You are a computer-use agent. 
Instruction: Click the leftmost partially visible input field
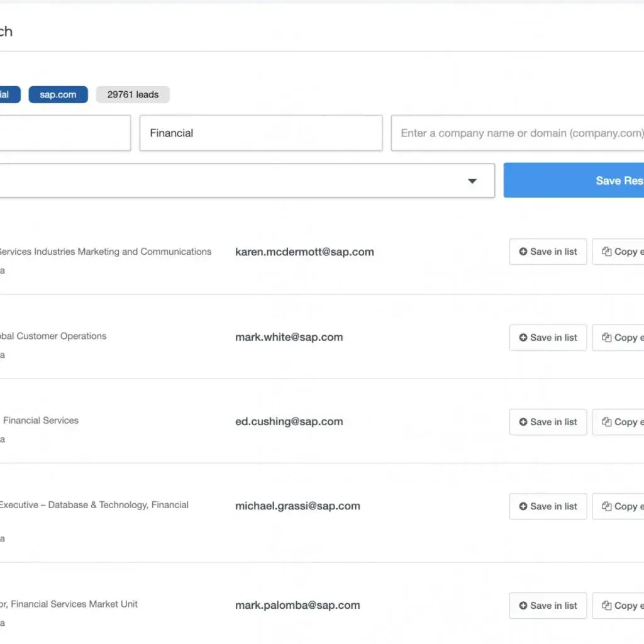[x=65, y=133]
